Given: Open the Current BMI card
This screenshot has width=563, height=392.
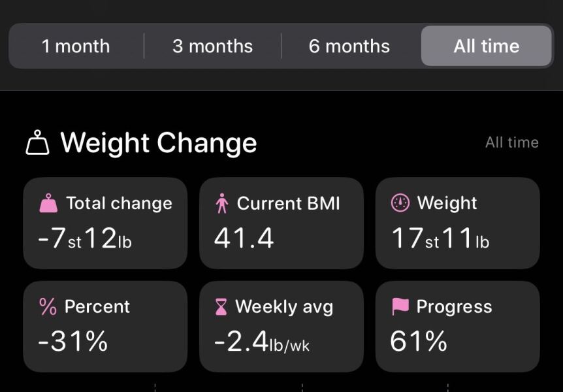Looking at the screenshot, I should coord(281,223).
